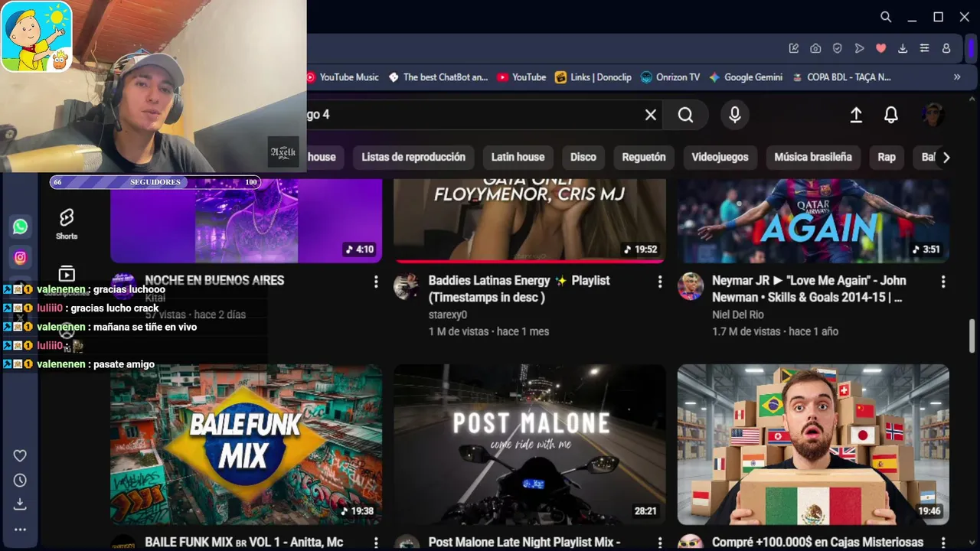980x551 pixels.
Task: Open YouTube Shorts from the mini guide
Action: pos(67,224)
